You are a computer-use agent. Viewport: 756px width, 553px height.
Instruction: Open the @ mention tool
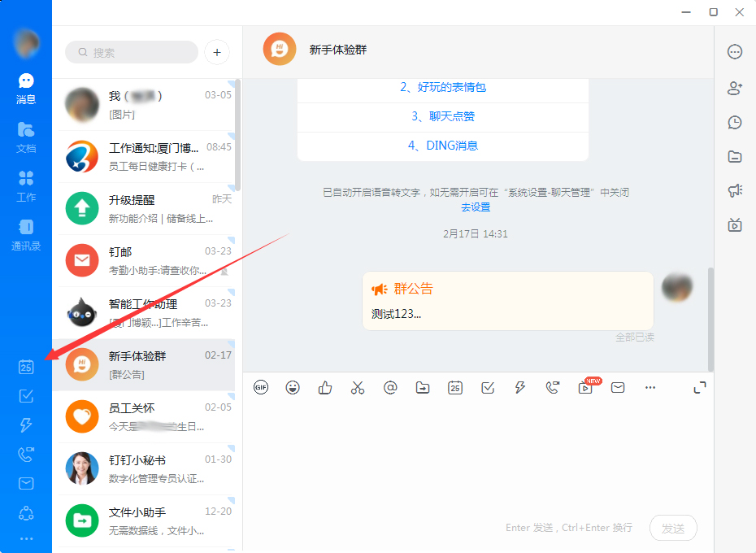coord(390,388)
